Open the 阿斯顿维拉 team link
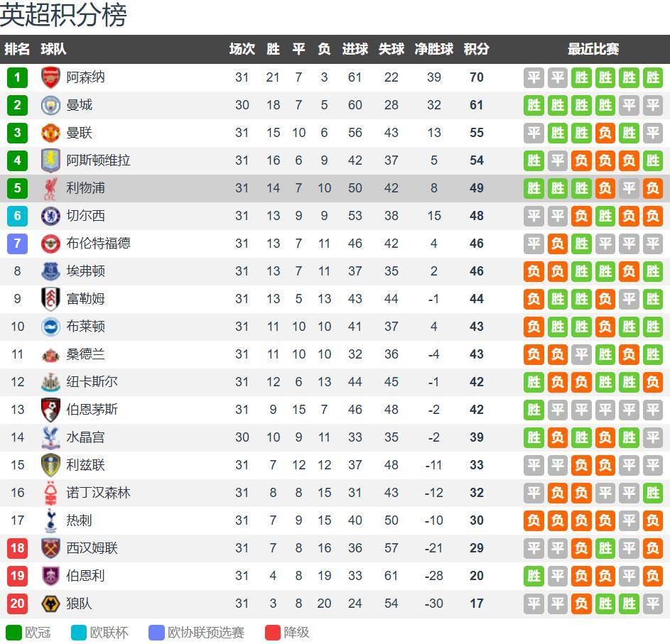Image resolution: width=670 pixels, height=644 pixels. click(x=98, y=160)
